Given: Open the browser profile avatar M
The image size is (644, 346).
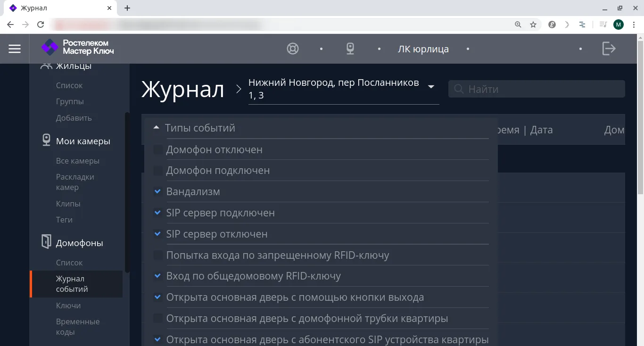Looking at the screenshot, I should pyautogui.click(x=619, y=25).
